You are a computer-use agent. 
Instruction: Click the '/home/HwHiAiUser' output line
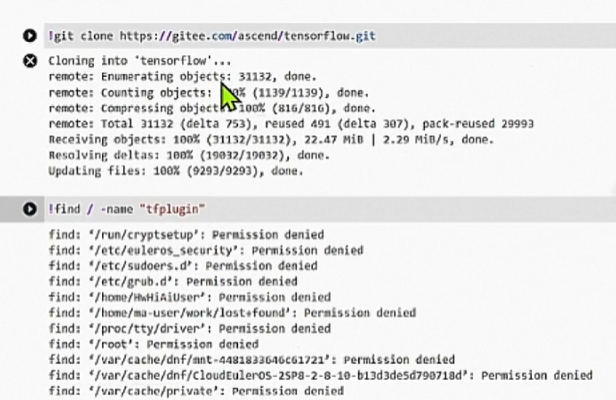[189, 297]
